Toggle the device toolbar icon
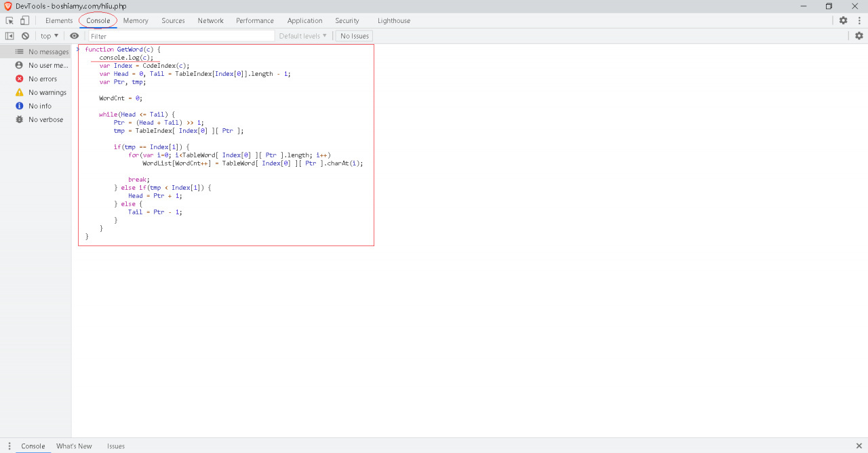Image resolution: width=868 pixels, height=453 pixels. (24, 20)
